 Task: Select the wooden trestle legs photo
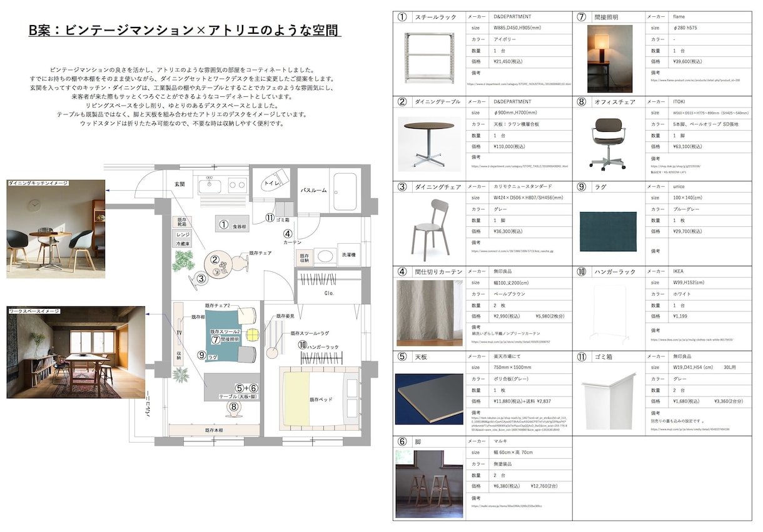click(x=429, y=484)
